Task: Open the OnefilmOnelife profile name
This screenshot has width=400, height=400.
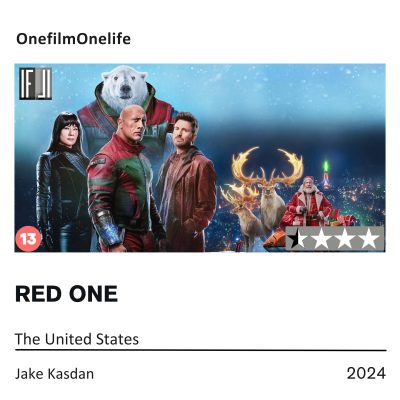Action: tap(73, 39)
